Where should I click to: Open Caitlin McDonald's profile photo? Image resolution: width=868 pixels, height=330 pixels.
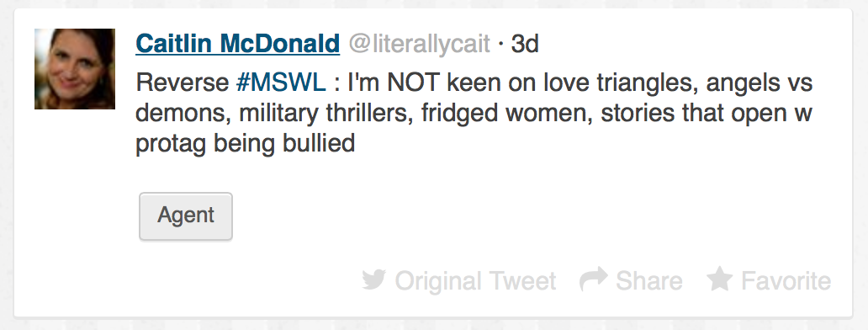[75, 69]
